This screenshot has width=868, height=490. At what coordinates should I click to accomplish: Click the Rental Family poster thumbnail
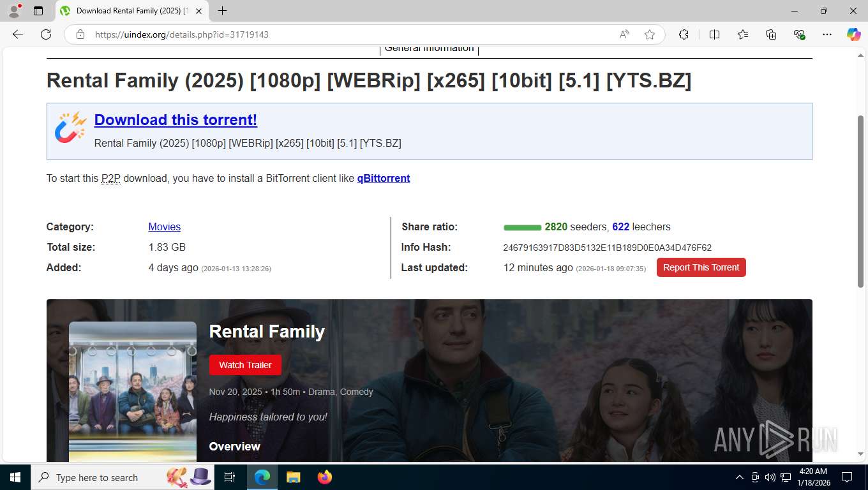[133, 391]
